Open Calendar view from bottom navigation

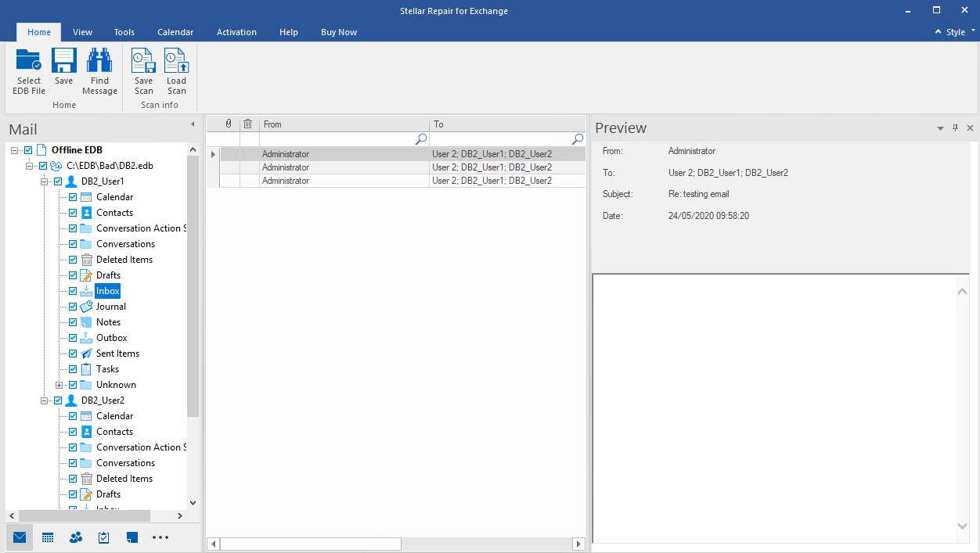click(48, 537)
